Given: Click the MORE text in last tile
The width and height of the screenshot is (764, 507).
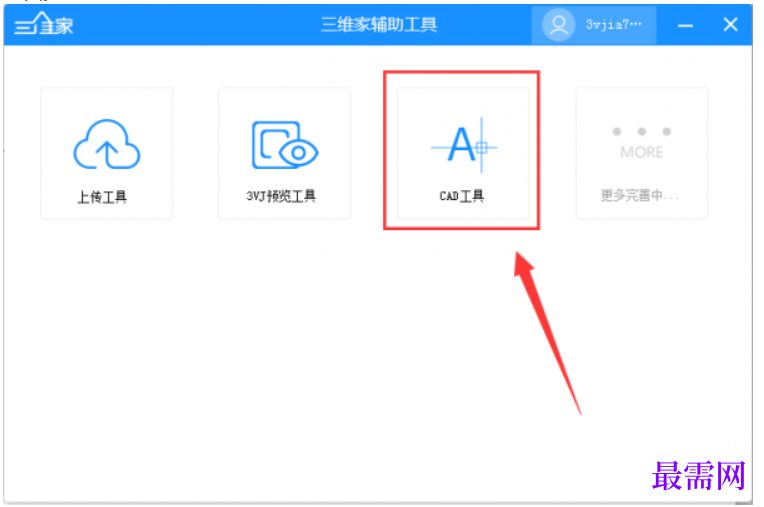Looking at the screenshot, I should 641,152.
